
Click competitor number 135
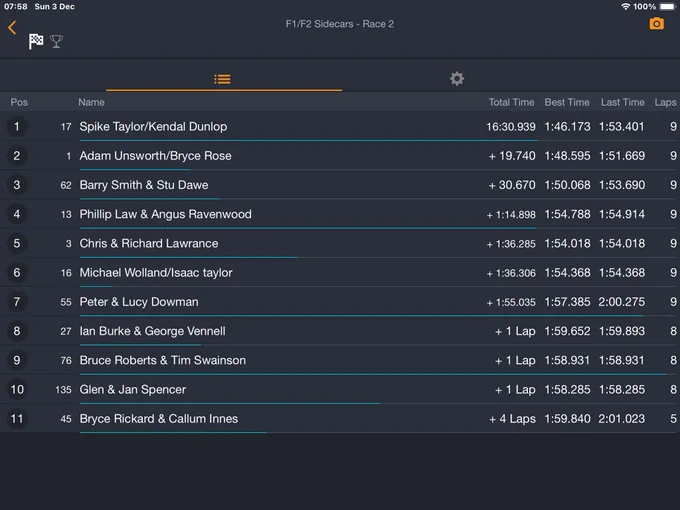click(63, 389)
